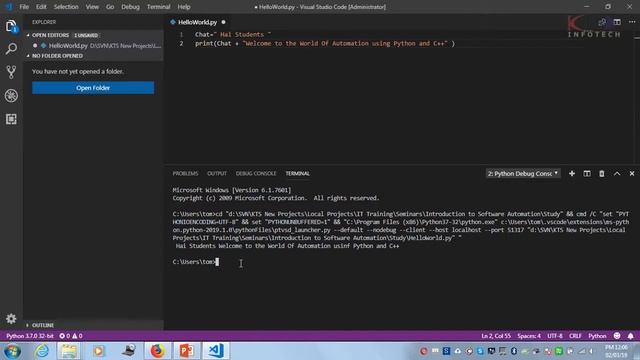Open the File menu

point(24,7)
